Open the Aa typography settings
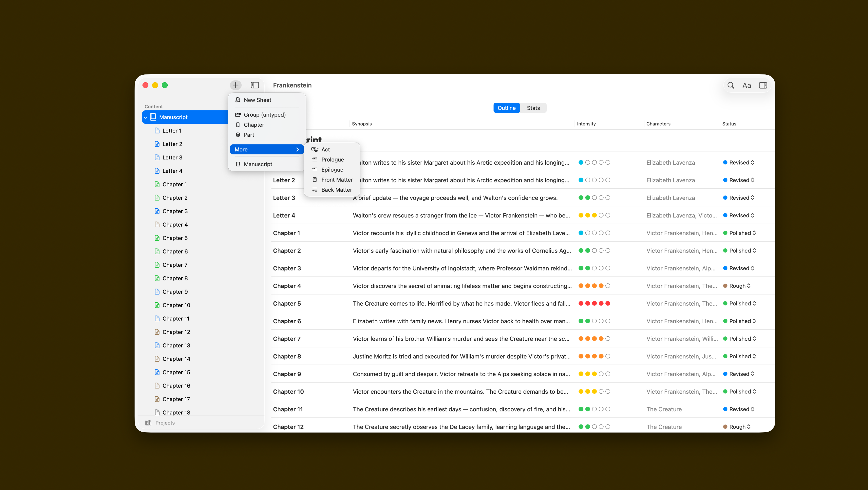 tap(746, 85)
